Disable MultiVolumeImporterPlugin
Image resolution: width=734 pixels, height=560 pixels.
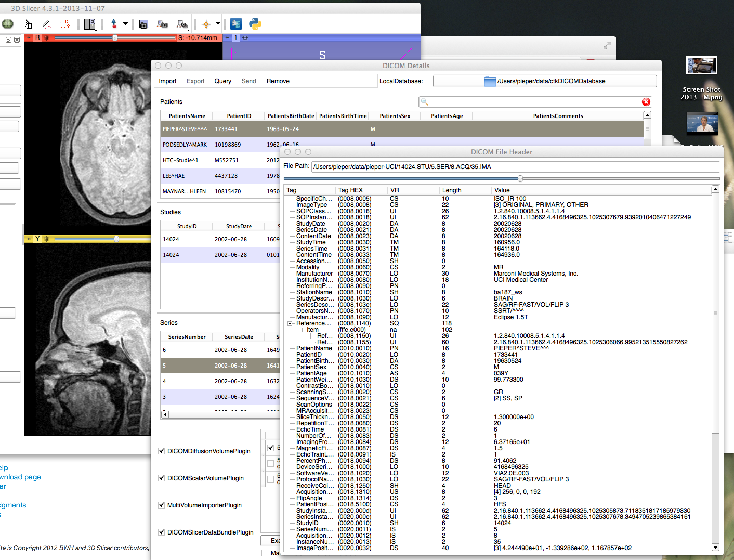click(162, 505)
